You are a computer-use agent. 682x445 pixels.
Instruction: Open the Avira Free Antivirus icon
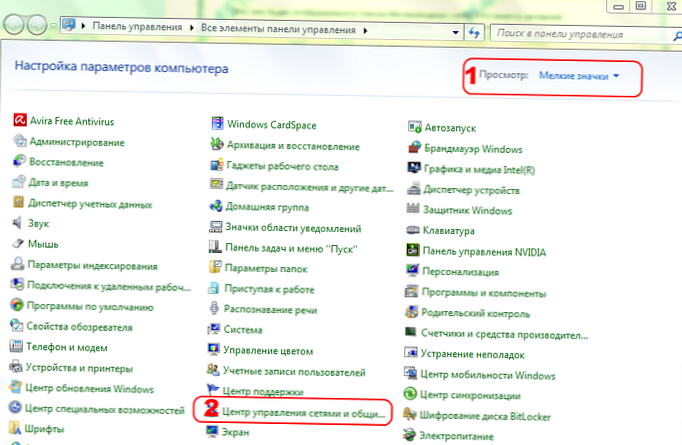[20, 120]
